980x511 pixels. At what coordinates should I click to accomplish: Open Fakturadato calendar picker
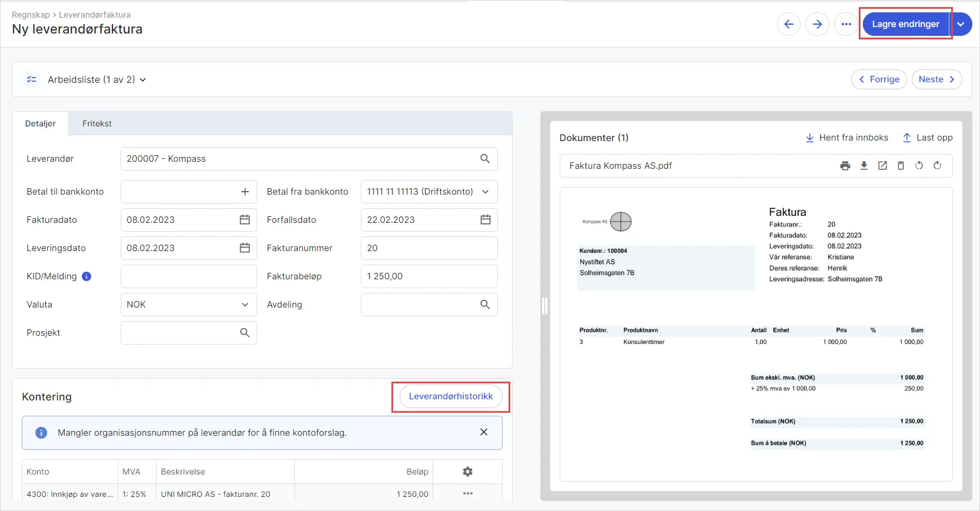pos(245,220)
